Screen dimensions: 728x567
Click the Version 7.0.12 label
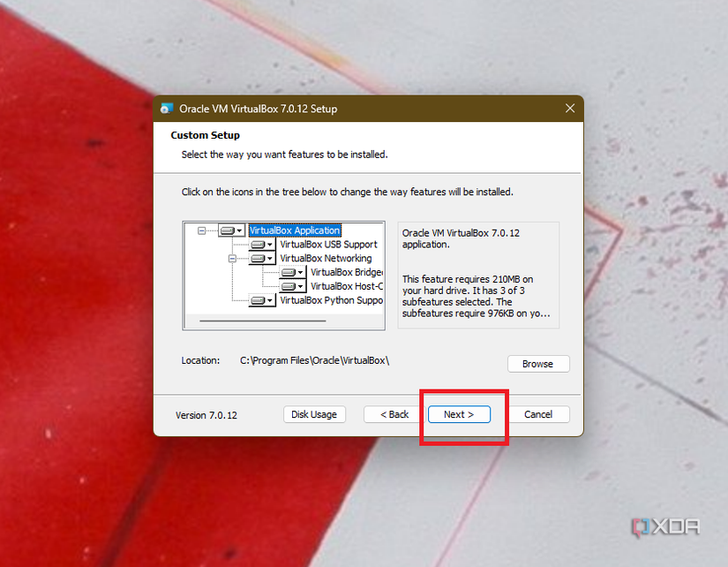pos(206,415)
